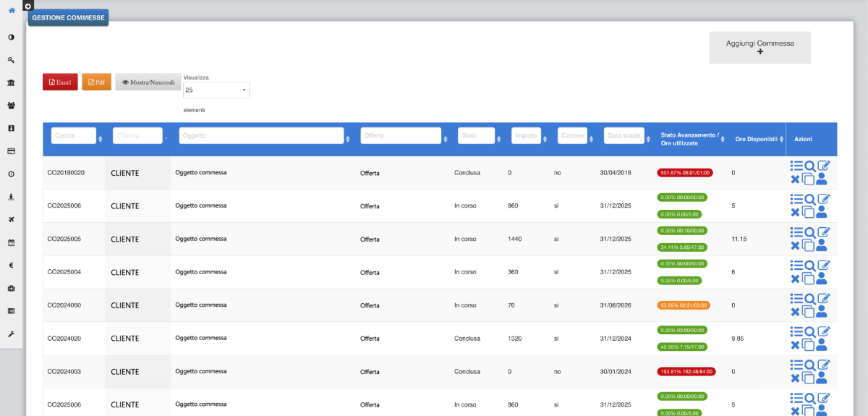Click the edit pencil icon for CO2025004
Image resolution: width=868 pixels, height=416 pixels.
click(824, 266)
